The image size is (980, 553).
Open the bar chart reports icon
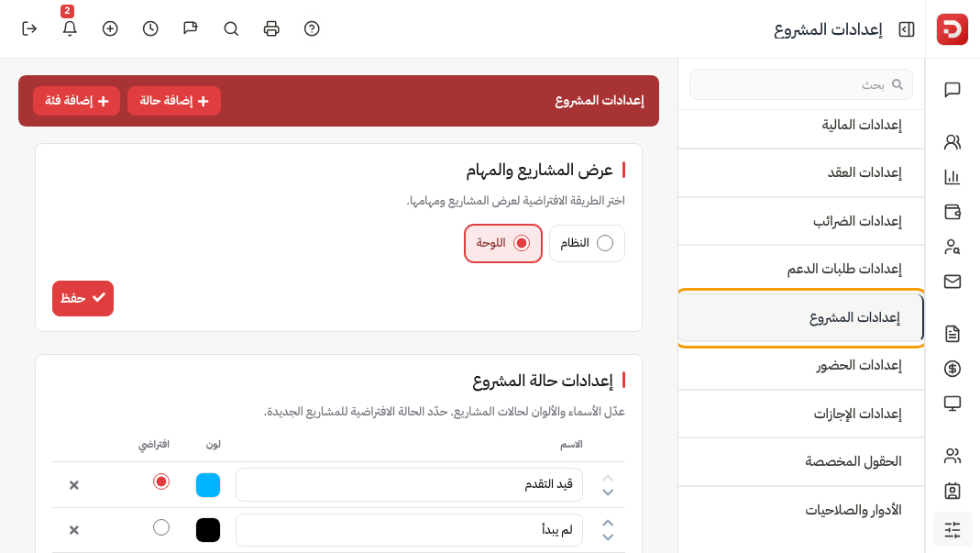tap(952, 177)
